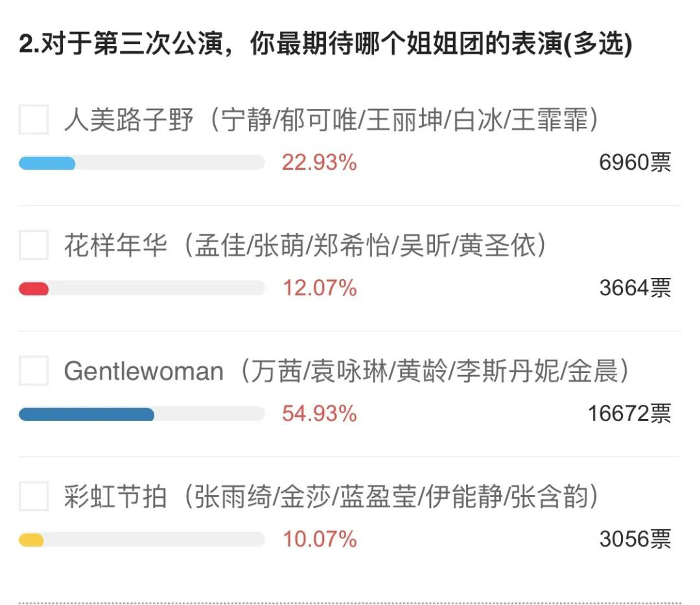700x605 pixels.
Task: Select the 人美路子野 team label text
Action: coord(331,120)
